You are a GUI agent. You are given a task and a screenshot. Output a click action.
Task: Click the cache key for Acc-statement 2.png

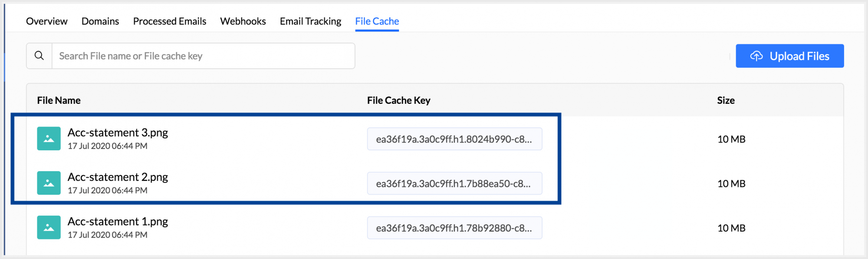[x=454, y=183]
